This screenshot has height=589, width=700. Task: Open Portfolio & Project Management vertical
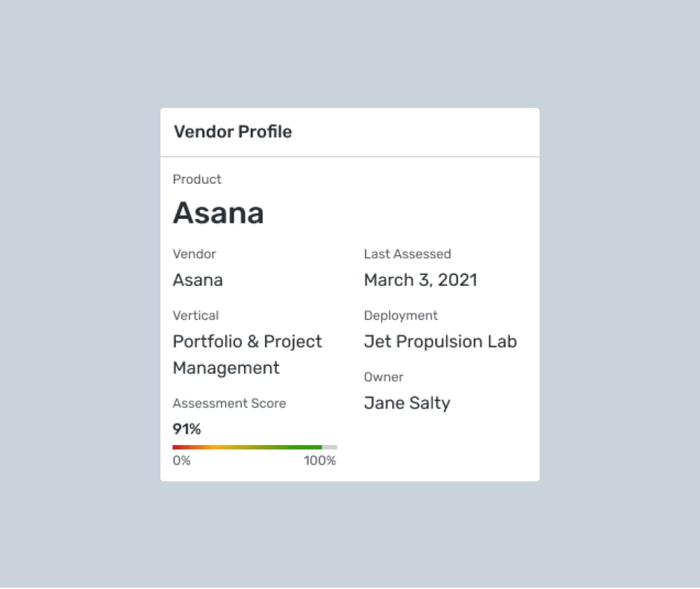(247, 355)
